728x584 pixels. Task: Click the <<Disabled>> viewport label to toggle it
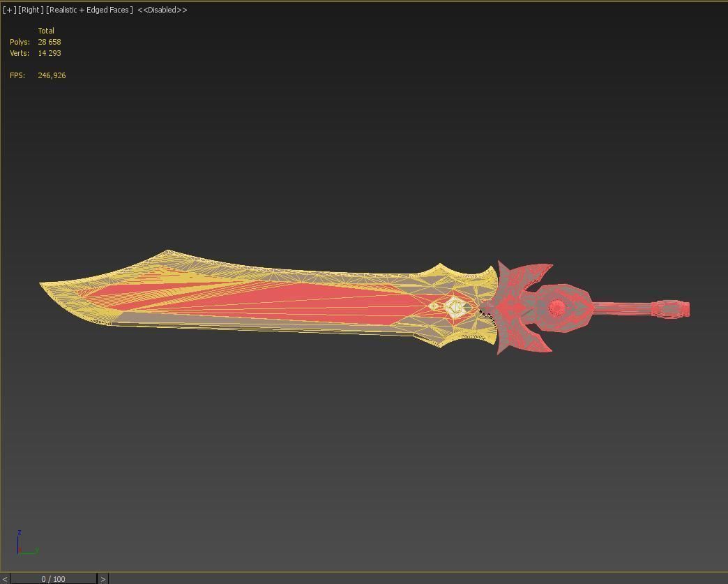163,10
